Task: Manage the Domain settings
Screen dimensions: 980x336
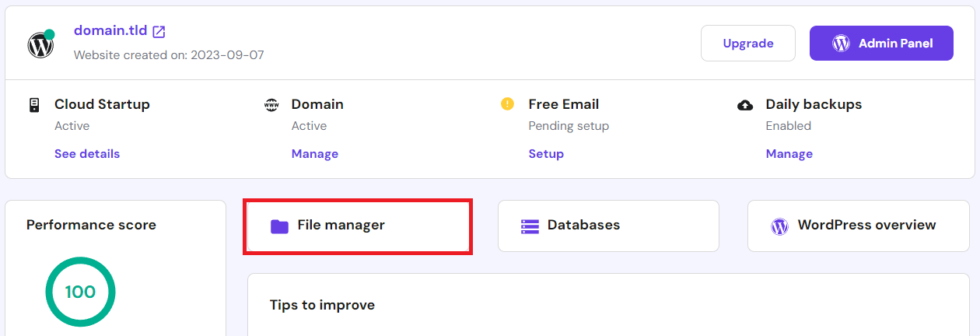Action: click(315, 154)
